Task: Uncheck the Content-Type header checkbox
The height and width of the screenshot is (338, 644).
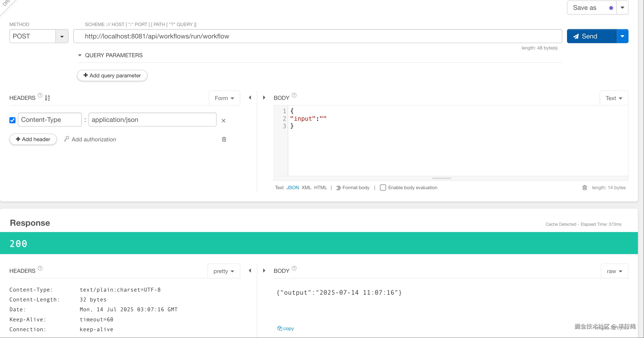Action: pyautogui.click(x=12, y=120)
